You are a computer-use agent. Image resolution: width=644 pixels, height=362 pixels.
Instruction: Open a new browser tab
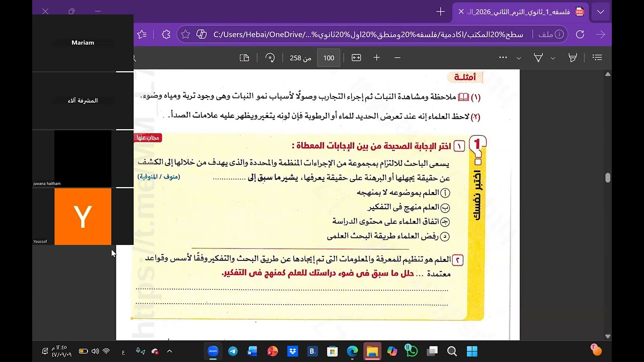click(x=441, y=12)
